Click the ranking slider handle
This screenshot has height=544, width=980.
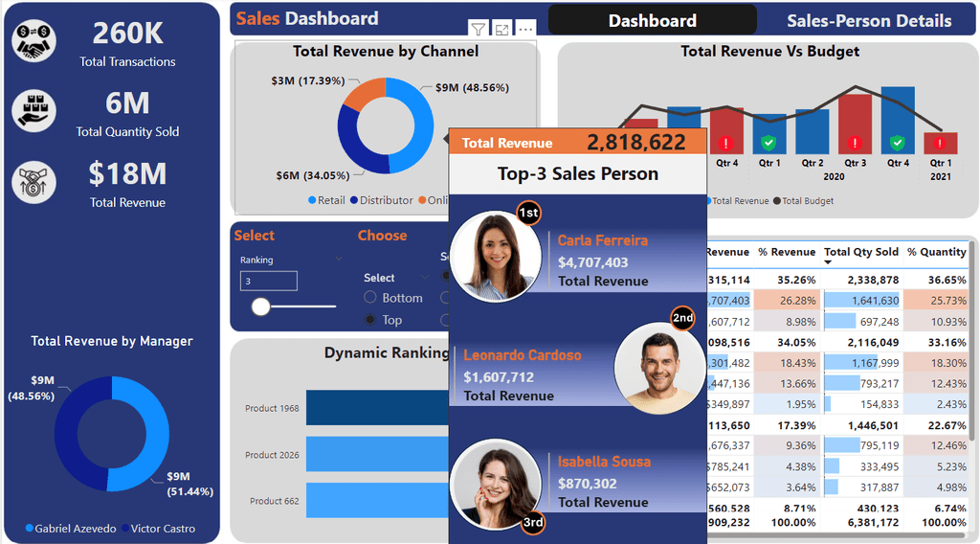pos(260,306)
